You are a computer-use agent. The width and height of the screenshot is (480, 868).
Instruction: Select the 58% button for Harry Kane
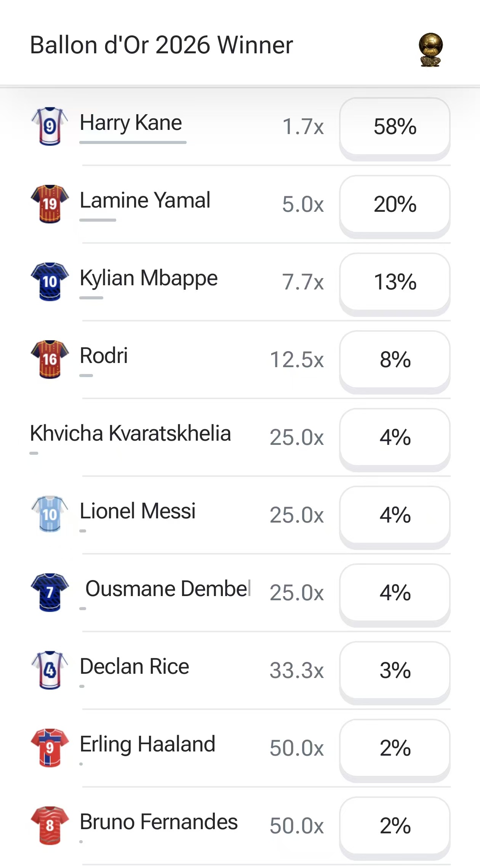click(x=395, y=127)
